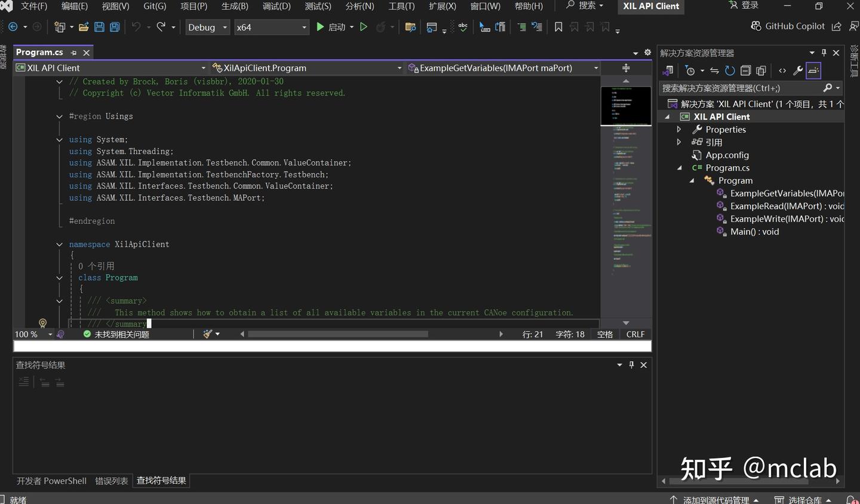
Task: Toggle auto-hide pin on Solution Explorer panel
Action: point(824,53)
